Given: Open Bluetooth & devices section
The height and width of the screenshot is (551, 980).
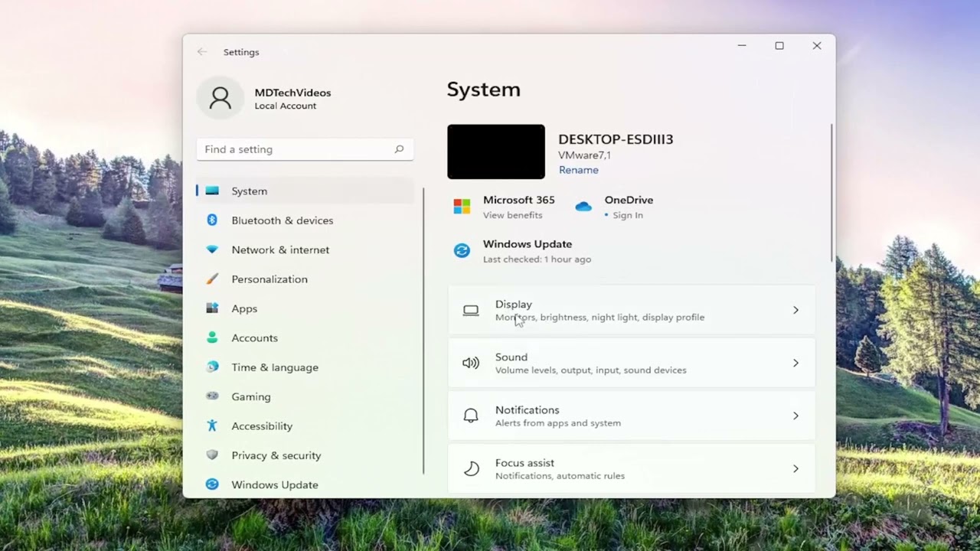Looking at the screenshot, I should tap(305, 220).
